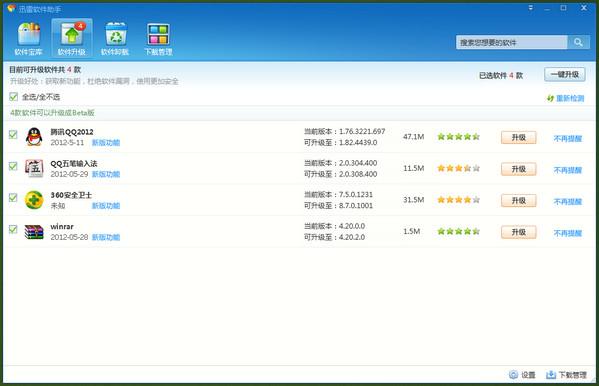Open the 软件宝库 software library icon
This screenshot has width=599, height=386.
point(29,34)
